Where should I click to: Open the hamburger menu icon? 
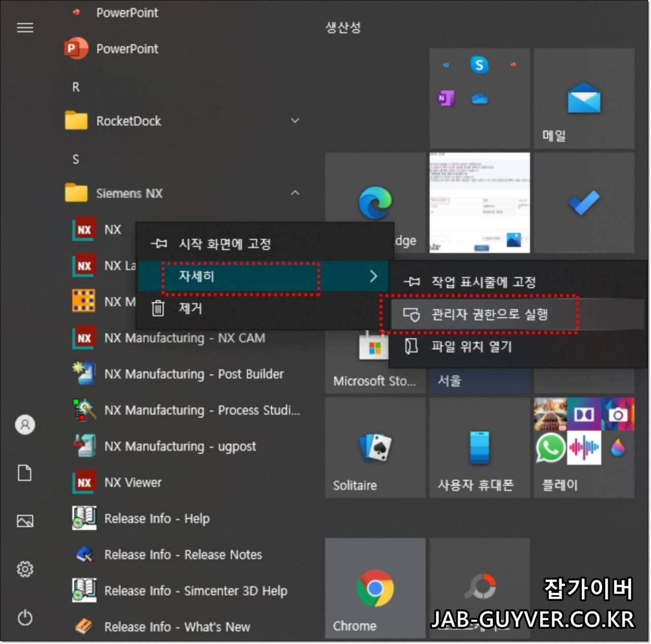coord(25,27)
